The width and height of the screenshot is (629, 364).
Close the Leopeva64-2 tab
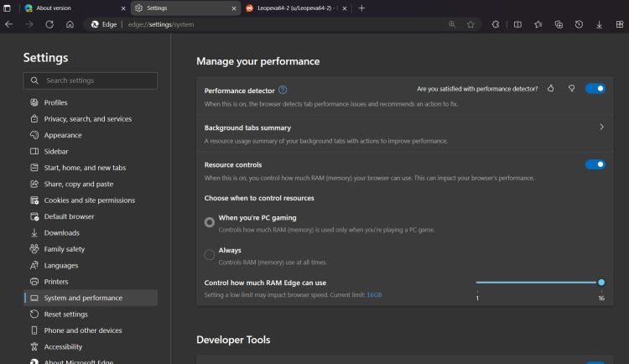pos(344,8)
